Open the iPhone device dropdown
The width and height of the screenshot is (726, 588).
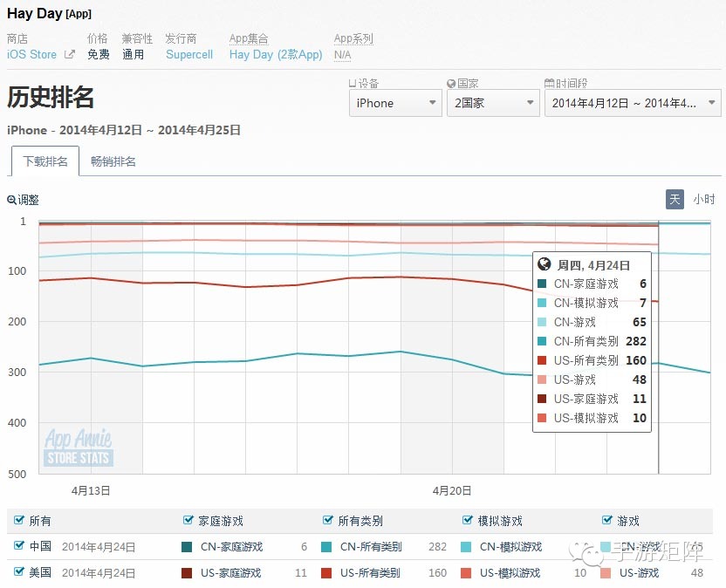395,103
